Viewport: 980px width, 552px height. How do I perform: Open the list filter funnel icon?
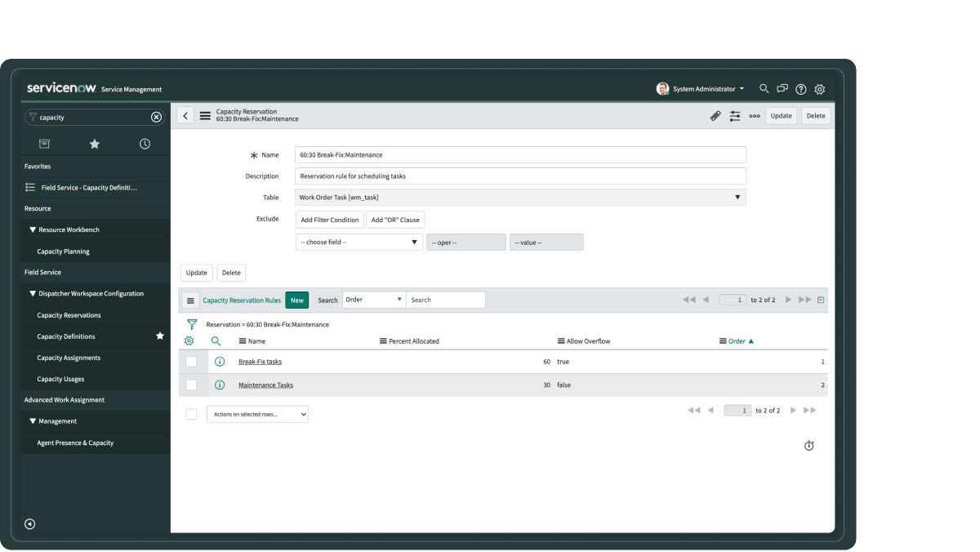191,324
